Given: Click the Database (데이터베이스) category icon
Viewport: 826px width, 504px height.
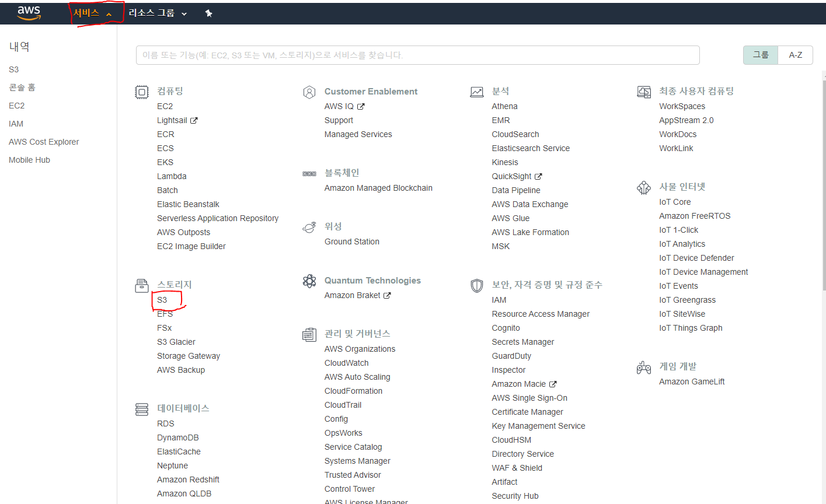Looking at the screenshot, I should coord(142,409).
